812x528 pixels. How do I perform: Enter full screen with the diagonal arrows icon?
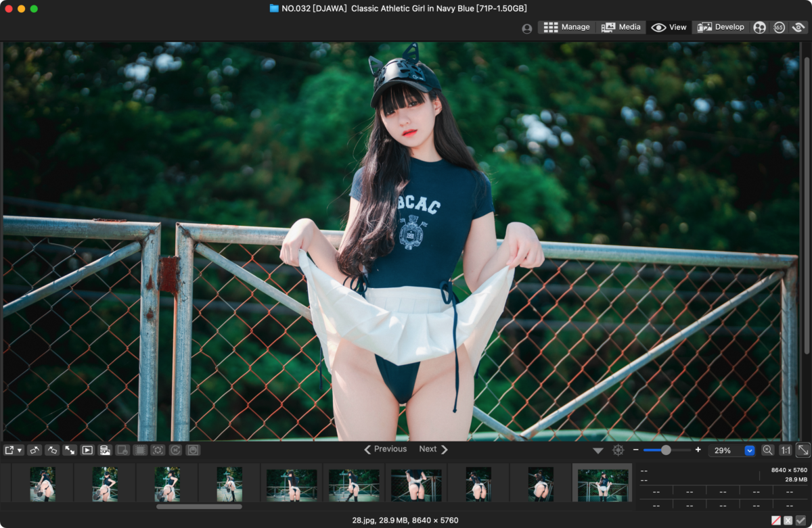pos(70,450)
